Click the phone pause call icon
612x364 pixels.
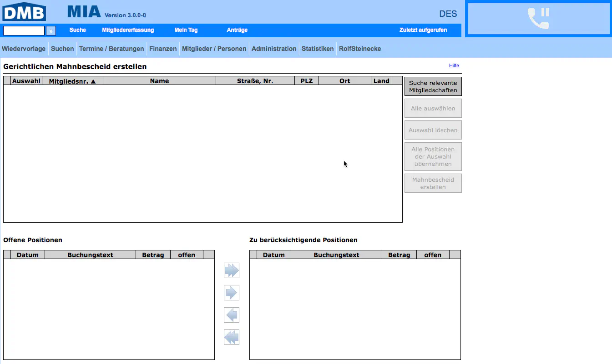pyautogui.click(x=539, y=19)
